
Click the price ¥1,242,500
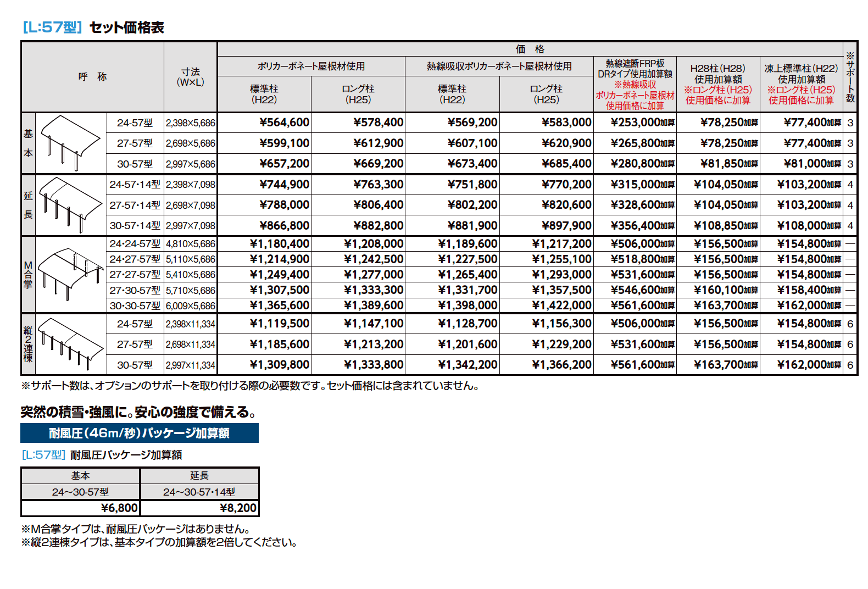tap(374, 259)
